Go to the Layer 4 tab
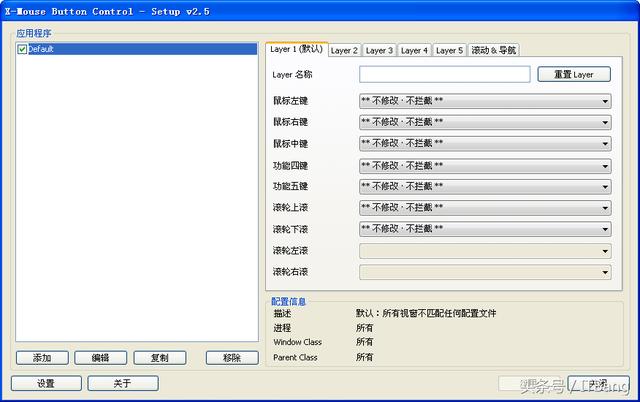This screenshot has height=402, width=640. pyautogui.click(x=414, y=50)
